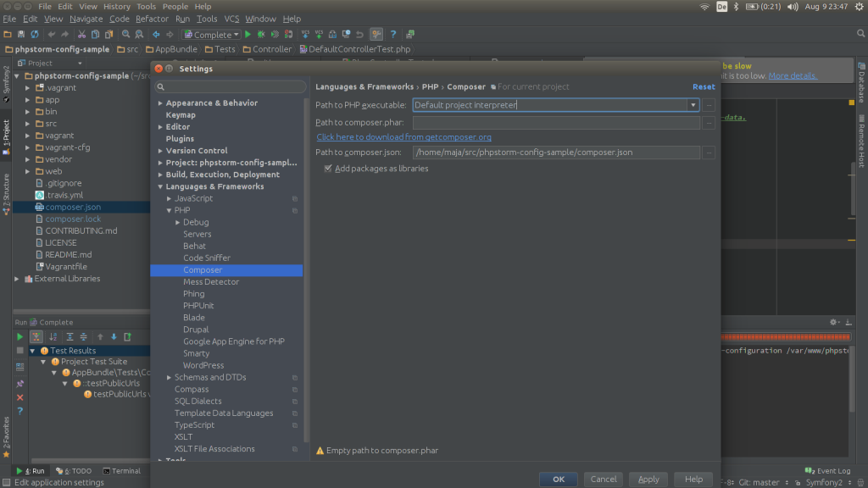Click the Bluetooth icon in system tray

point(737,7)
